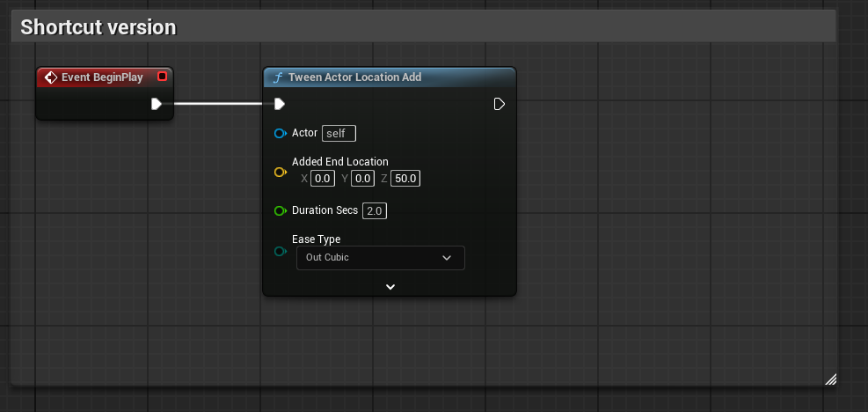The width and height of the screenshot is (868, 412).
Task: Click the green Duration Secs float pin
Action: pos(281,210)
